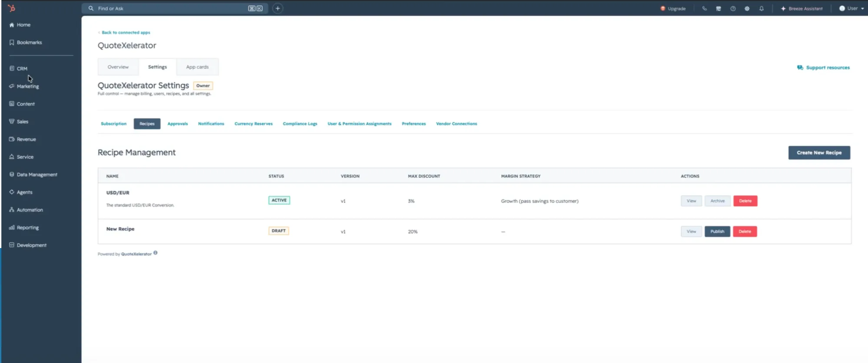This screenshot has width=868, height=363.
Task: Delete the USD/EUR recipe
Action: click(x=745, y=201)
